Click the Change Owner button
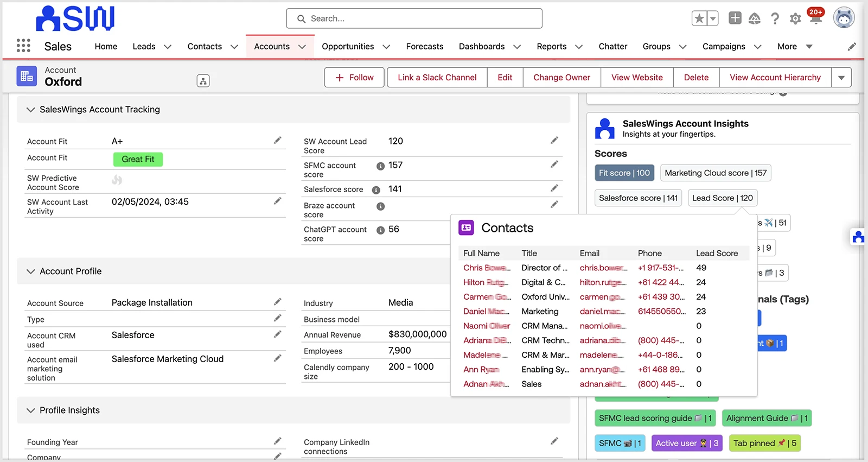 coord(561,78)
